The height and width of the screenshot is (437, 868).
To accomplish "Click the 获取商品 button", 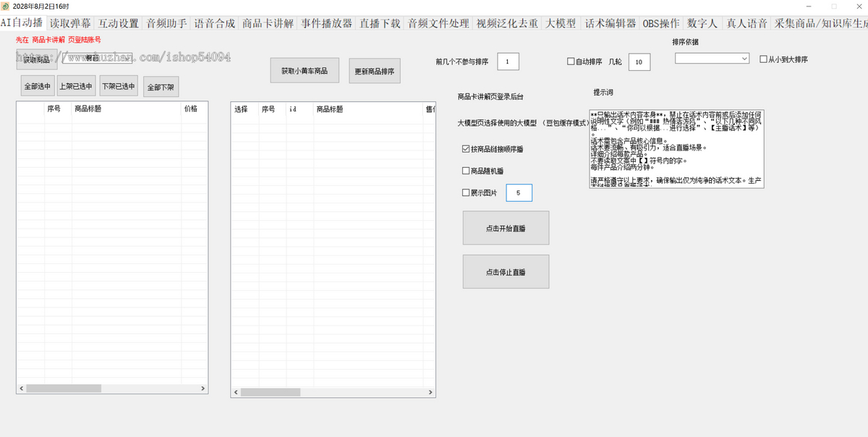I will tap(38, 59).
